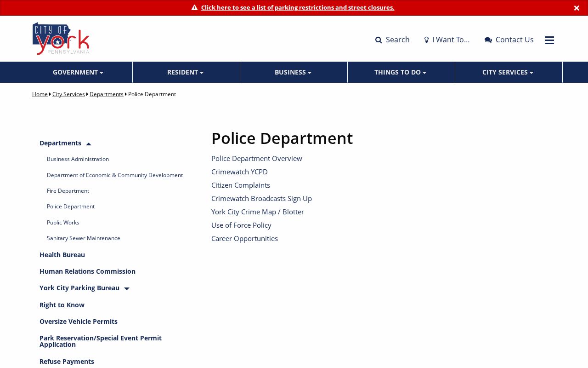
Task: Open Health Bureau sidebar item
Action: click(62, 255)
